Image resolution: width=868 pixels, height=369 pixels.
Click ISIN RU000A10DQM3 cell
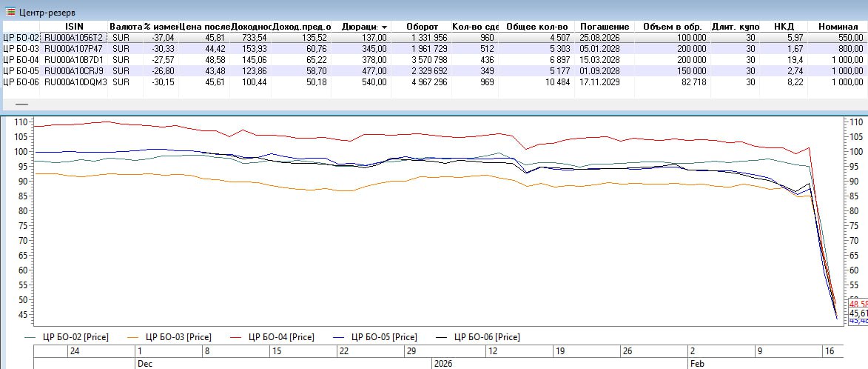75,82
